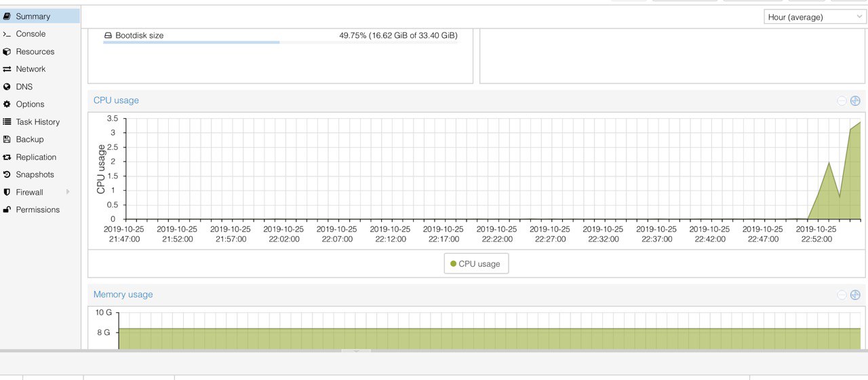Open the Options section
Viewport: 868px width, 380px height.
point(40,104)
